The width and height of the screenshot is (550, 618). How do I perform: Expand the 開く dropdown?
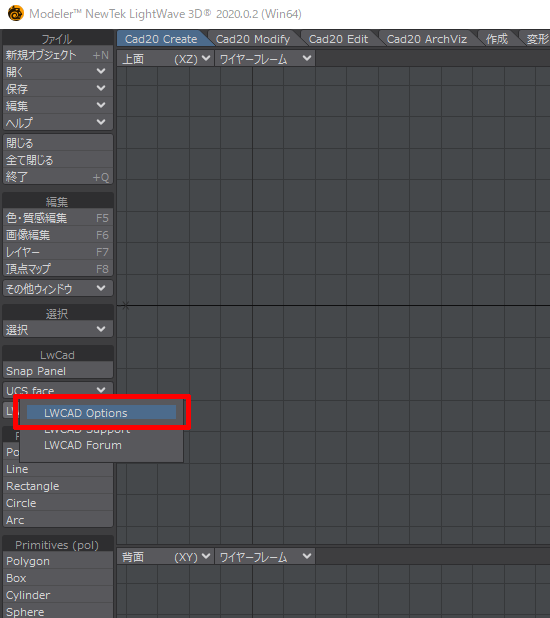pos(58,72)
